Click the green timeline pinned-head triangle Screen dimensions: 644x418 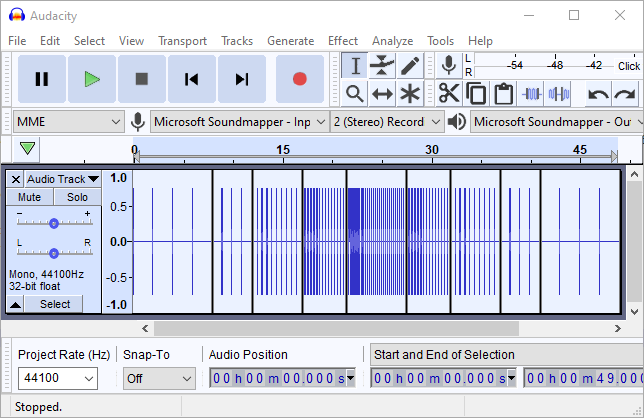coord(27,148)
